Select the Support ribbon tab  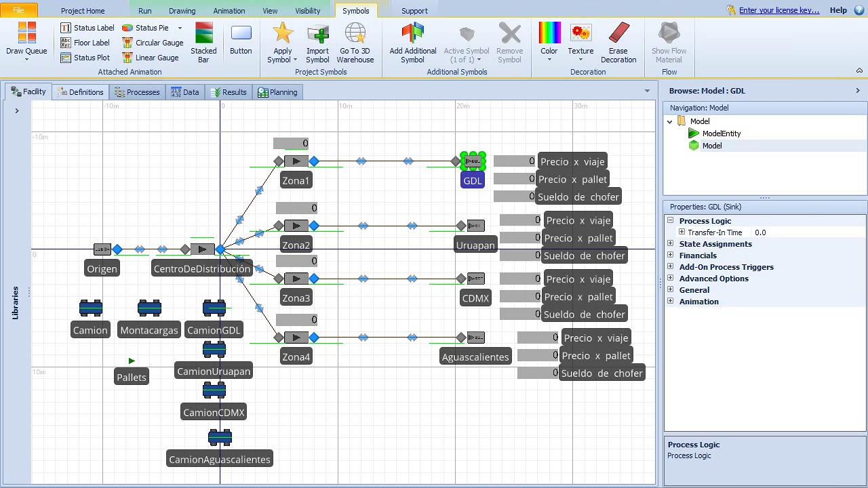414,11
